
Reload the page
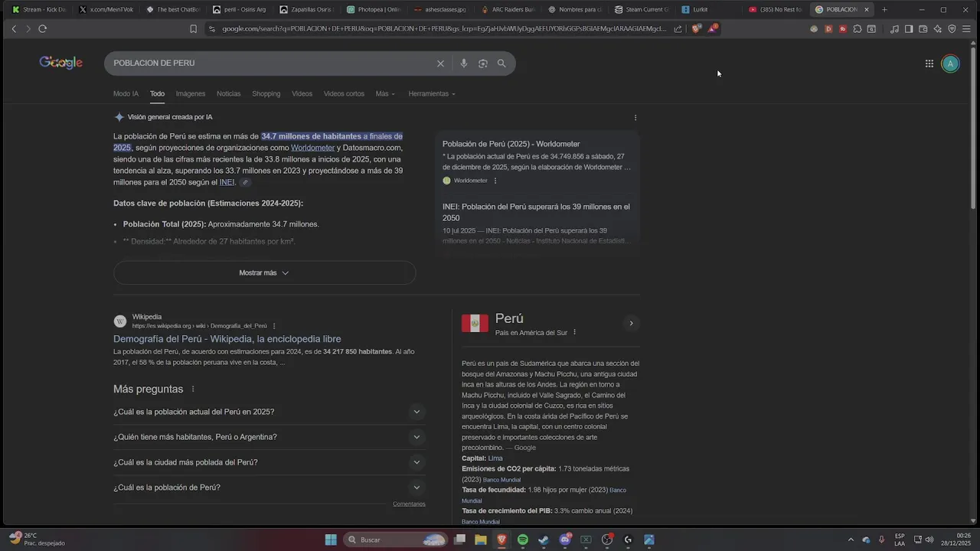(42, 28)
